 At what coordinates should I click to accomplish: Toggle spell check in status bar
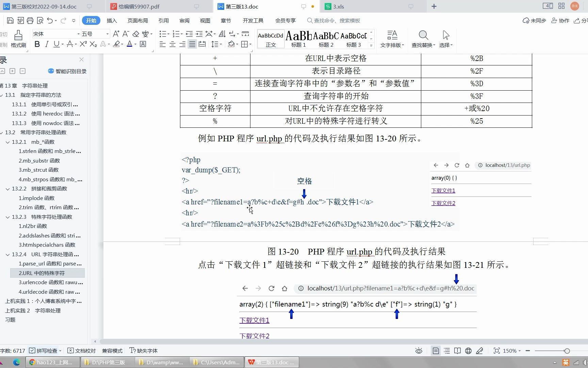tap(45, 351)
